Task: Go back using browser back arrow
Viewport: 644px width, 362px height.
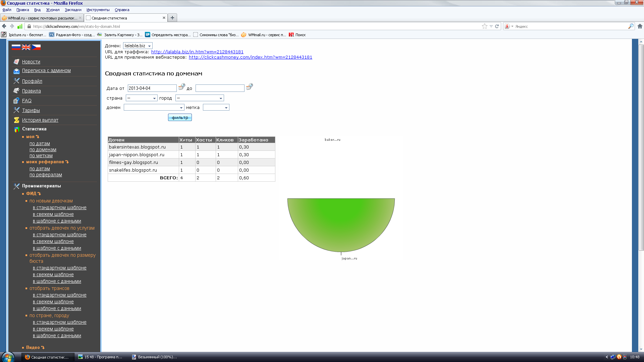Action: coord(4,26)
